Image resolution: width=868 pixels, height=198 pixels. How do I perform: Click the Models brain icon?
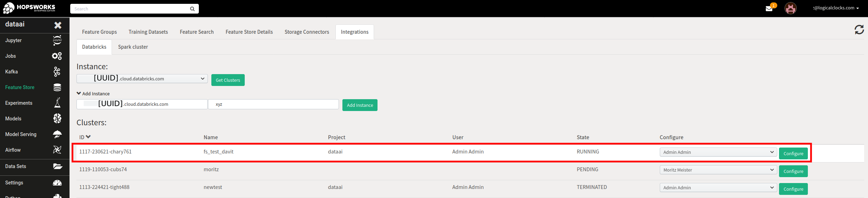point(57,119)
